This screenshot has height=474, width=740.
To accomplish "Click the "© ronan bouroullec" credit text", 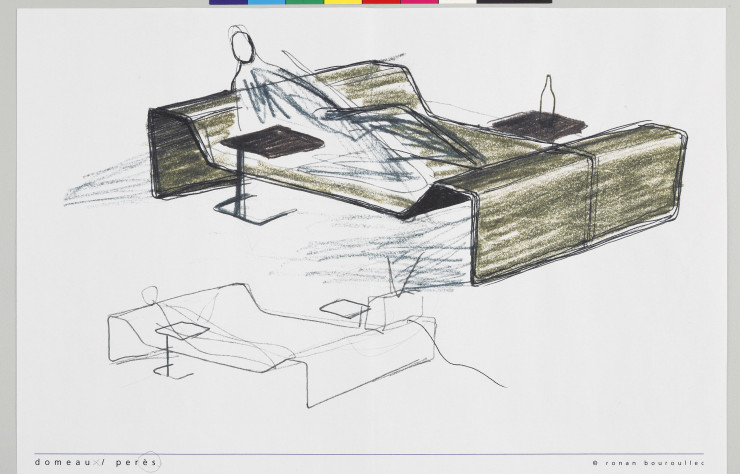I will click(x=648, y=463).
